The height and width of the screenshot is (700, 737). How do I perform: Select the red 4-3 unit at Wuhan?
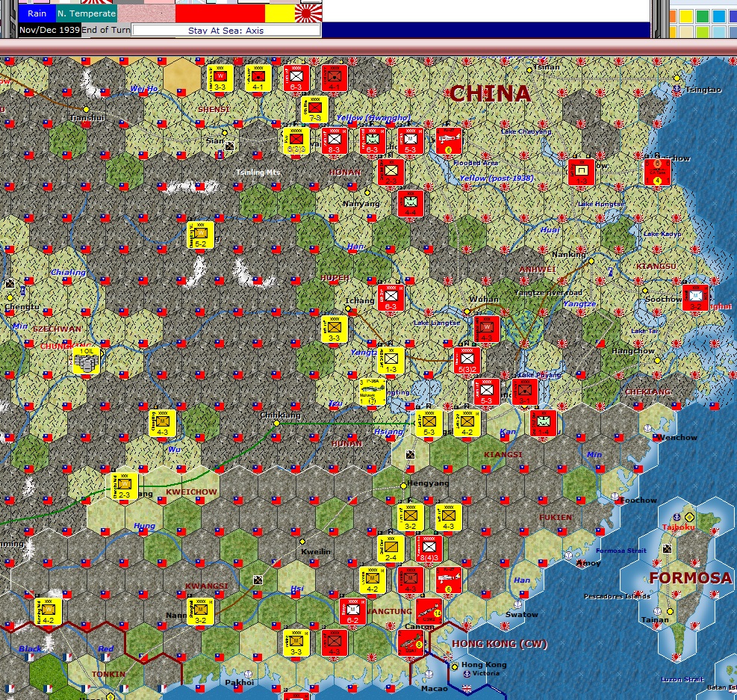[486, 329]
